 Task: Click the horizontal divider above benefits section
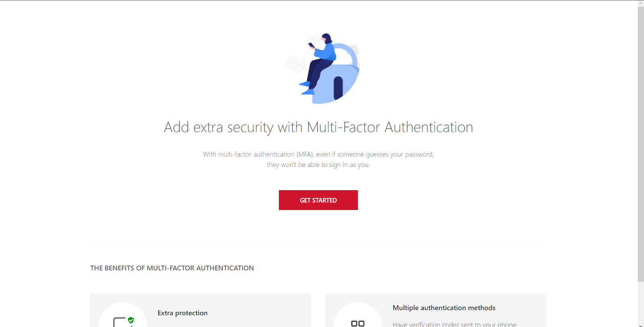(x=318, y=241)
